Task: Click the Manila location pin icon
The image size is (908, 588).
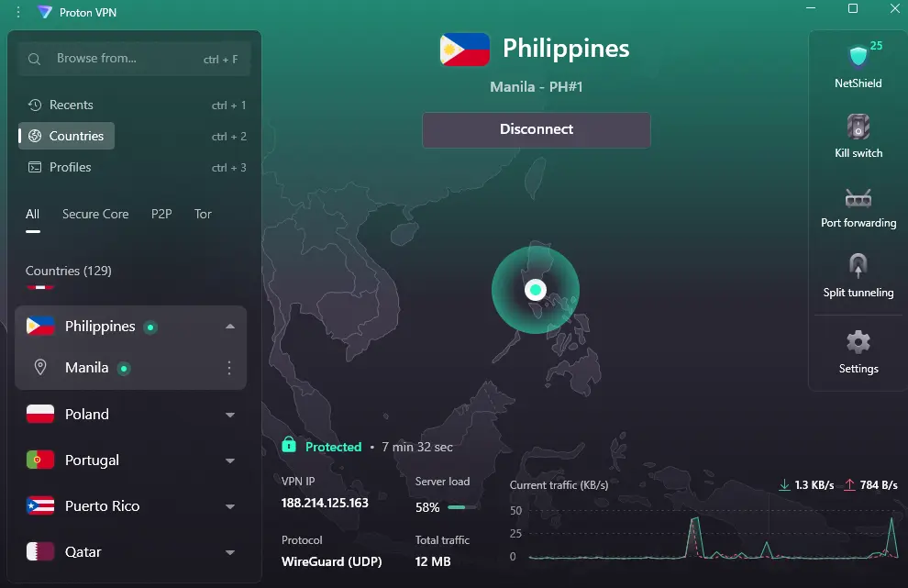Action: [40, 367]
